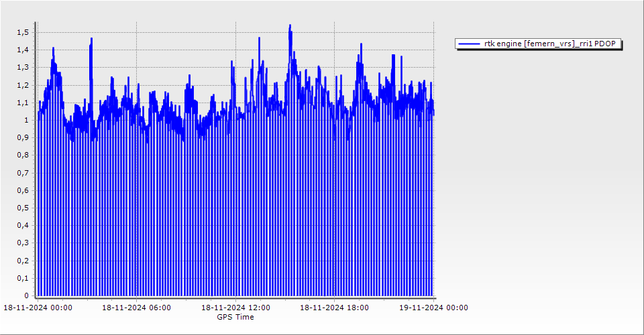Select the 19-11-2024 00:00 time label
Image resolution: width=644 pixels, height=335 pixels.
pyautogui.click(x=433, y=308)
